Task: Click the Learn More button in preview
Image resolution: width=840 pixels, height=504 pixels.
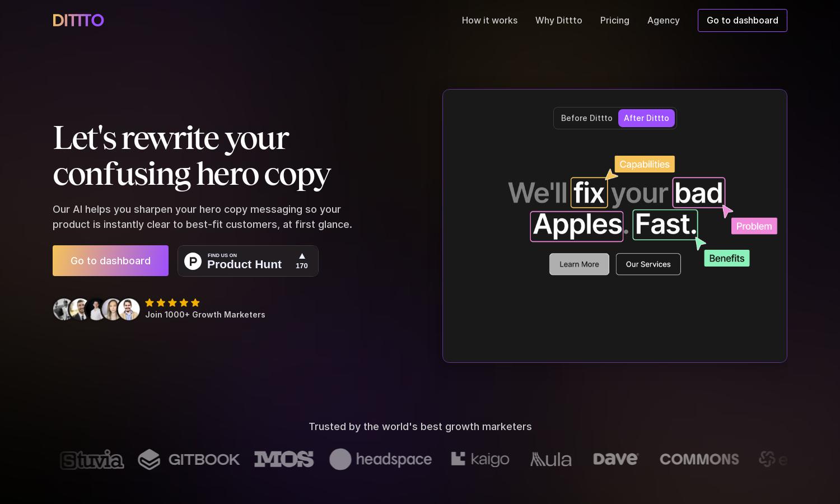Action: click(579, 264)
